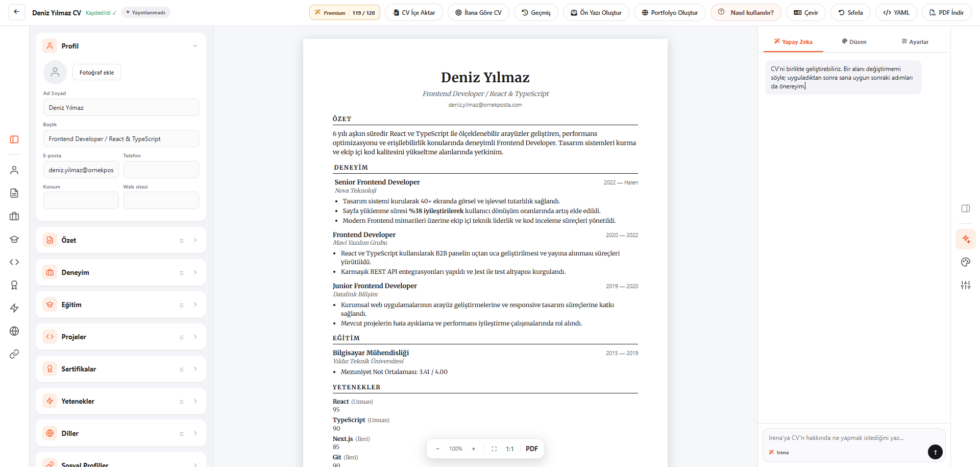Send message with the arrow-up button

(935, 452)
